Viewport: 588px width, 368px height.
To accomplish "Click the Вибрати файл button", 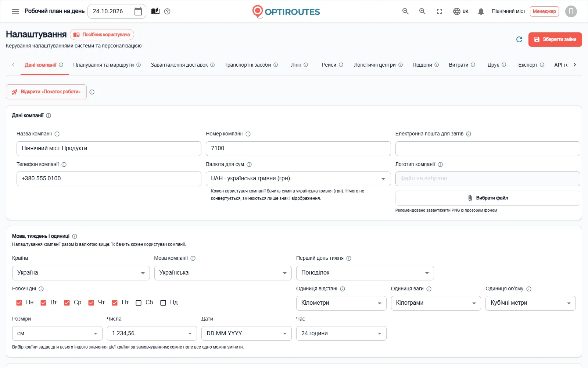I will 488,198.
